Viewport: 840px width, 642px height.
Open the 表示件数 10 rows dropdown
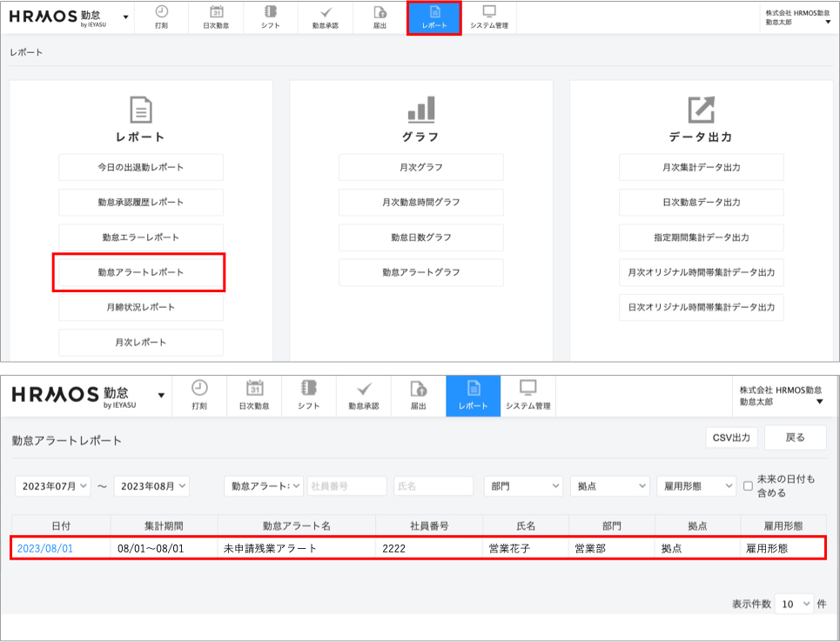[796, 604]
